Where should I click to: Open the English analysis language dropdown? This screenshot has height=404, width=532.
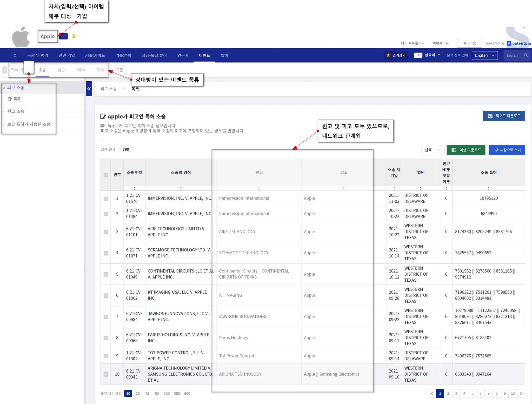pyautogui.click(x=484, y=55)
